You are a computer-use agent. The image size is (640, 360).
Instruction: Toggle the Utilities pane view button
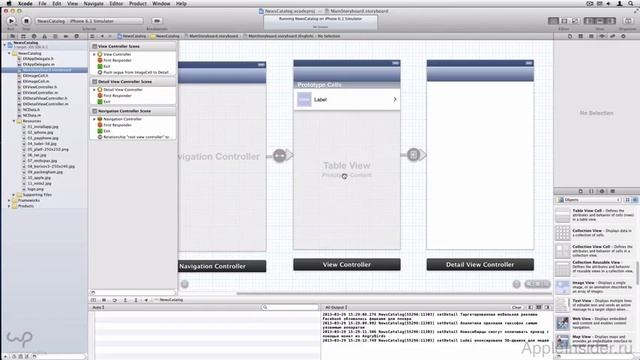611,21
